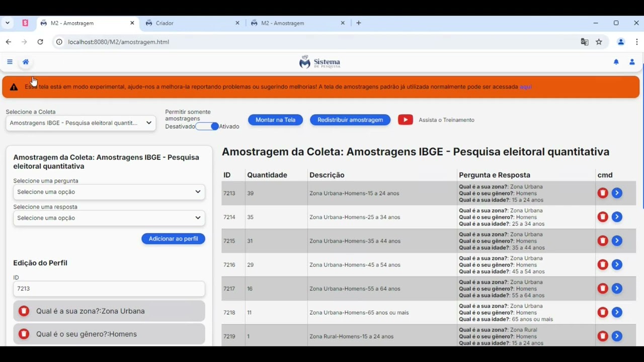
Task: Open browser profile avatar
Action: pyautogui.click(x=621, y=42)
